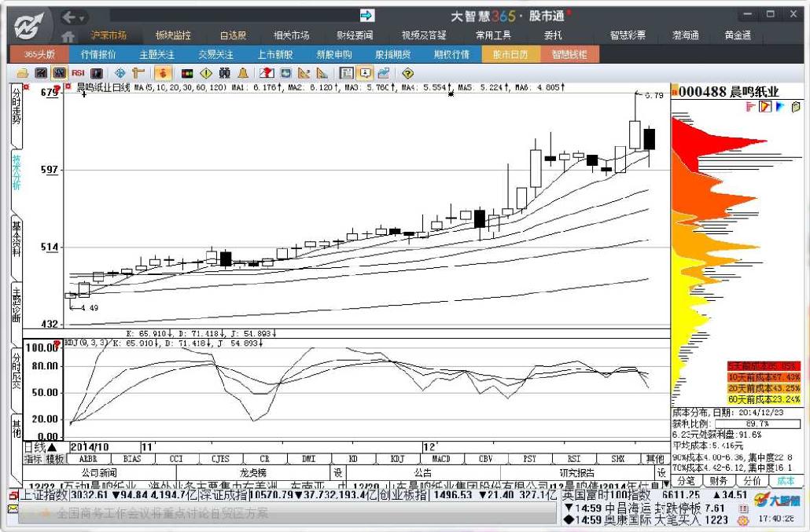Select the 行情报价 tab
This screenshot has width=810, height=532.
coord(98,54)
